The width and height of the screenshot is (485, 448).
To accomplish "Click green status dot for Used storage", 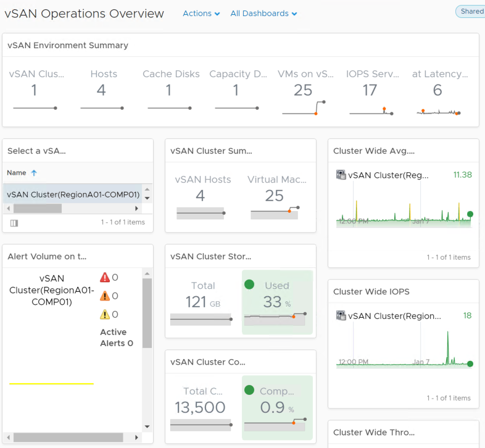I will [249, 284].
